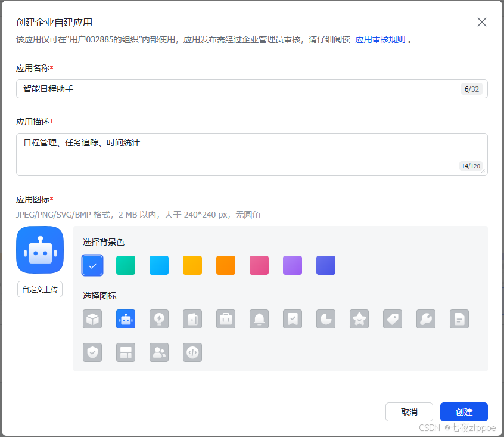The image size is (504, 437).
Task: Choose the green background color
Action: pos(126,265)
